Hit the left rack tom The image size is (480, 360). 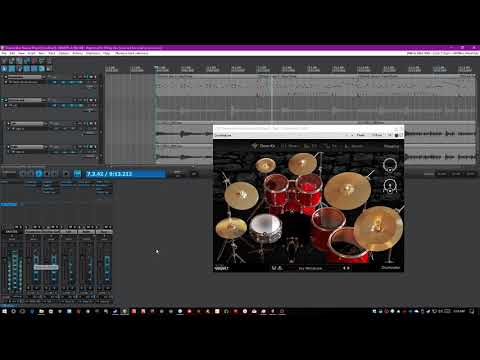[276, 189]
